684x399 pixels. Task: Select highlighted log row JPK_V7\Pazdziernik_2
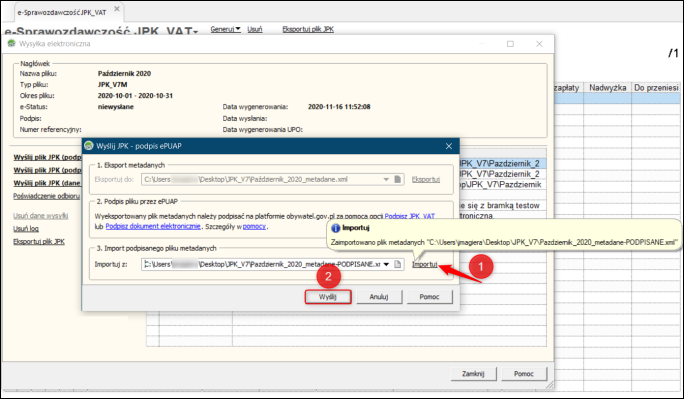pyautogui.click(x=502, y=164)
